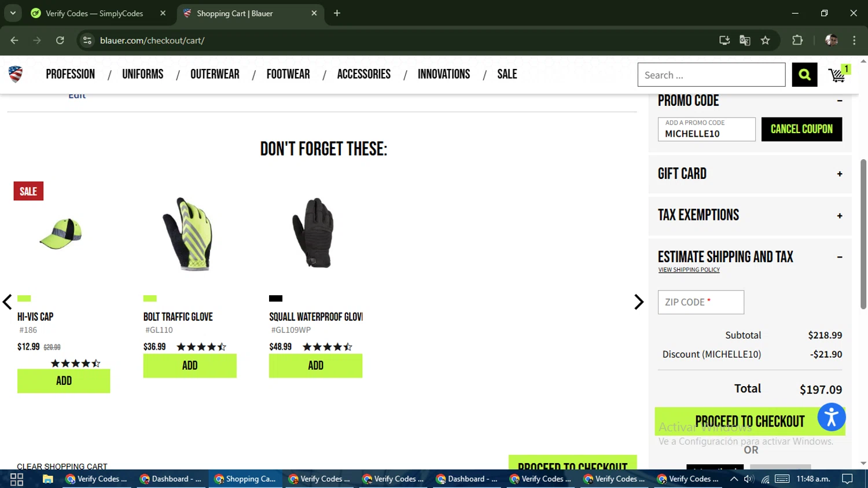Show next carousel products
Image resolution: width=868 pixels, height=488 pixels.
pos(639,302)
